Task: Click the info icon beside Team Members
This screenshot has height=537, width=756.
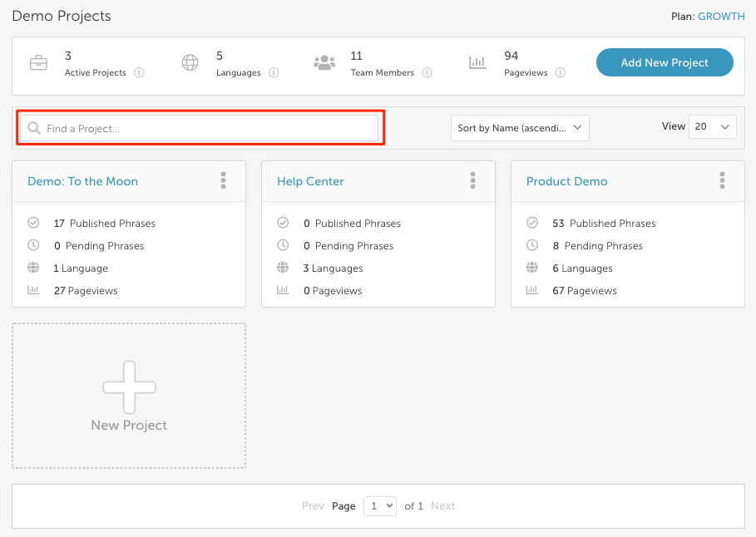Action: point(427,73)
